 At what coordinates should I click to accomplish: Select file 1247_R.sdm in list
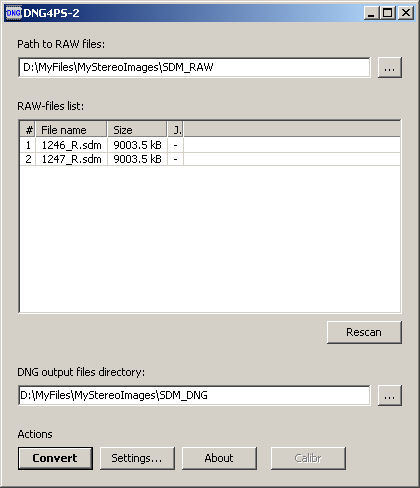pyautogui.click(x=210, y=159)
